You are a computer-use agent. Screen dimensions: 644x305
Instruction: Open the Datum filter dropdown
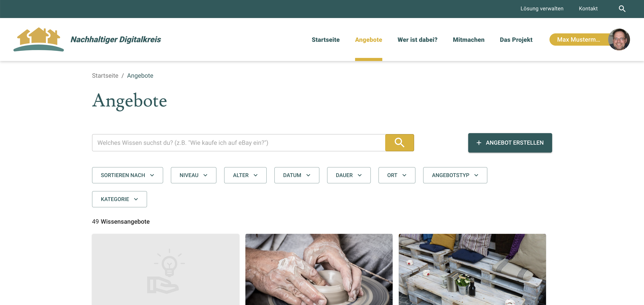297,175
